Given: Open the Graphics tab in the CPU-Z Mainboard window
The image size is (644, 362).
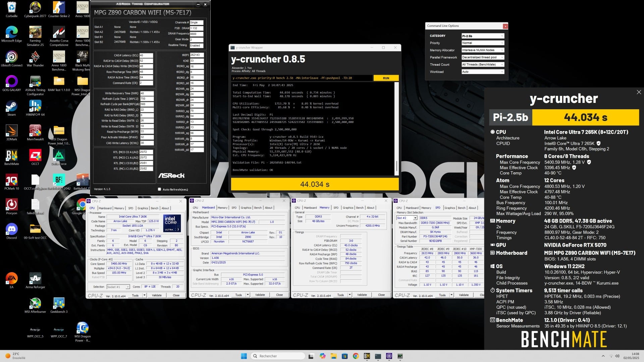Looking at the screenshot, I should coord(246,208).
